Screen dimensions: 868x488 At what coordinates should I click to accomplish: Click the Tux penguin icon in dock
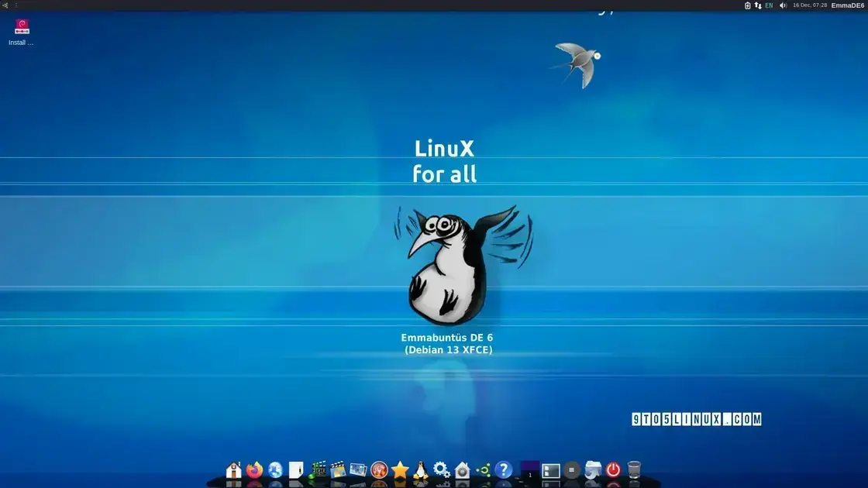point(421,469)
